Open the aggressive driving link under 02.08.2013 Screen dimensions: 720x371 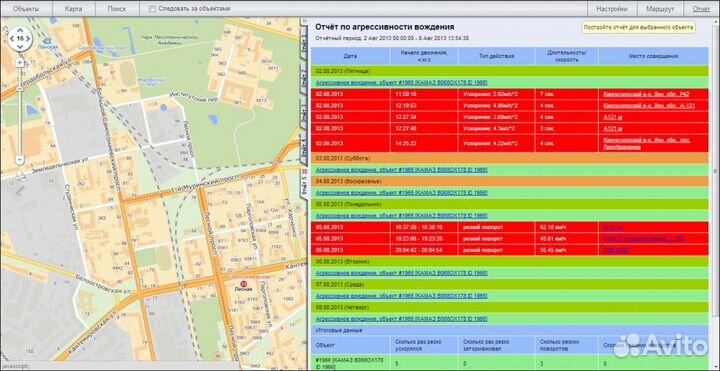pyautogui.click(x=401, y=83)
